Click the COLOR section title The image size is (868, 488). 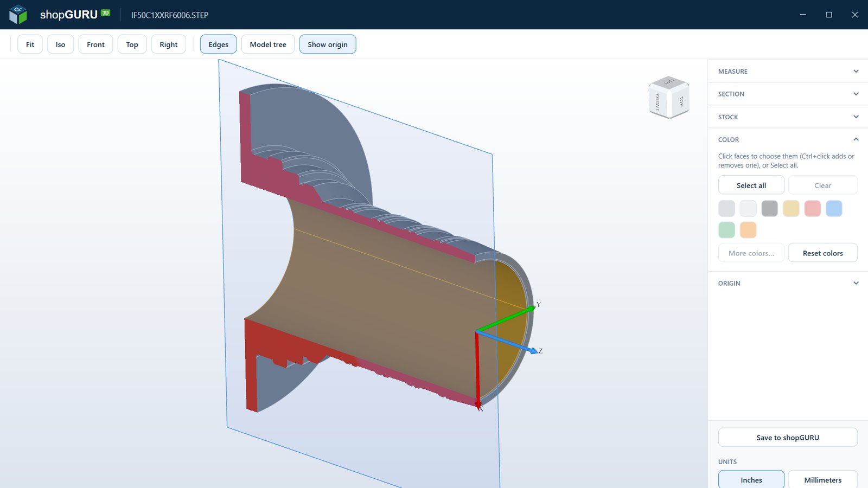(729, 139)
